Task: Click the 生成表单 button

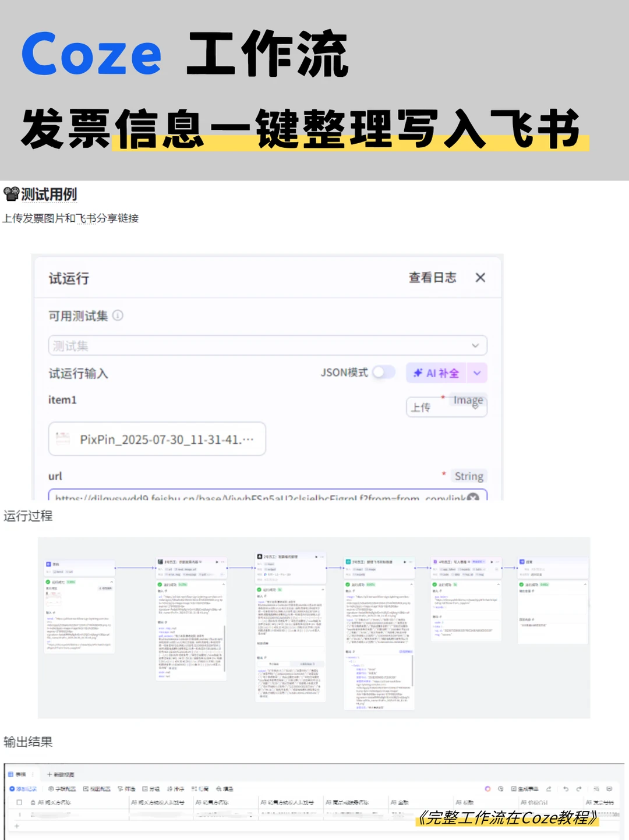Action: 525,789
